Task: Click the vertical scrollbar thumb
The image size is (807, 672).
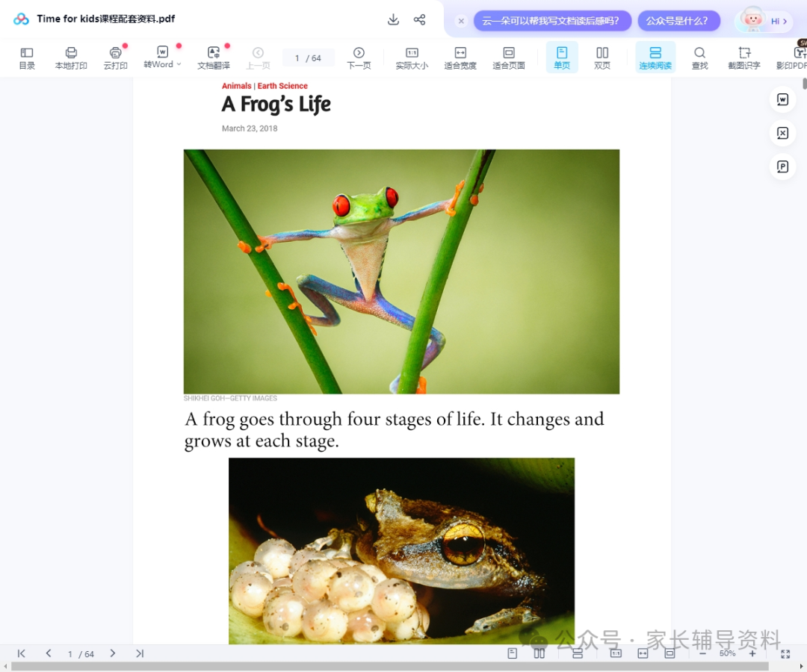Action: click(x=805, y=84)
